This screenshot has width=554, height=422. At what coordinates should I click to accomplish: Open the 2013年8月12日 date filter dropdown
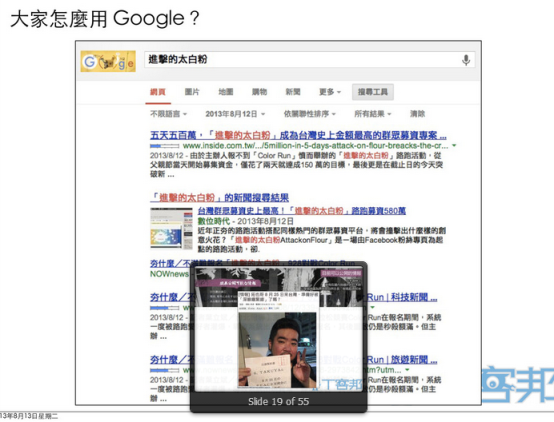(x=235, y=114)
